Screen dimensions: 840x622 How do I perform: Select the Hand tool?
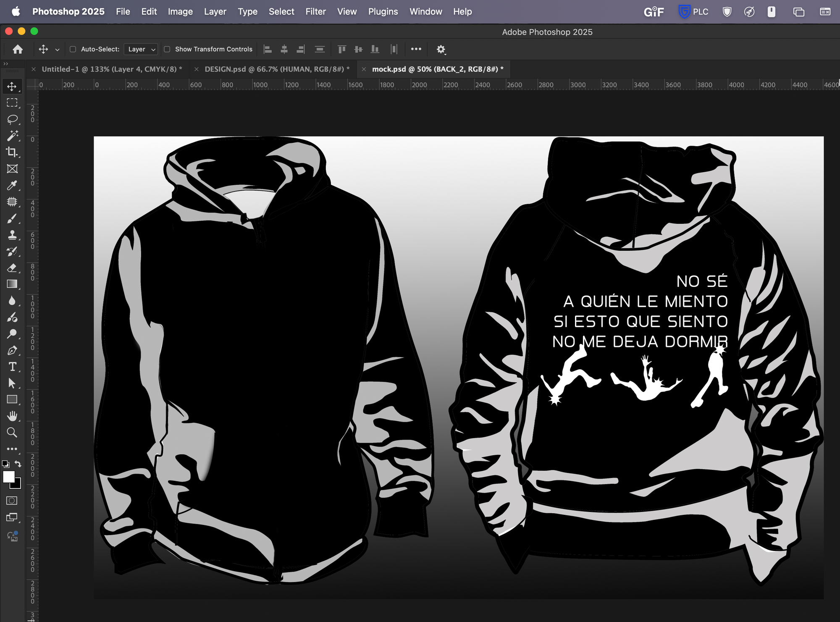coord(12,416)
